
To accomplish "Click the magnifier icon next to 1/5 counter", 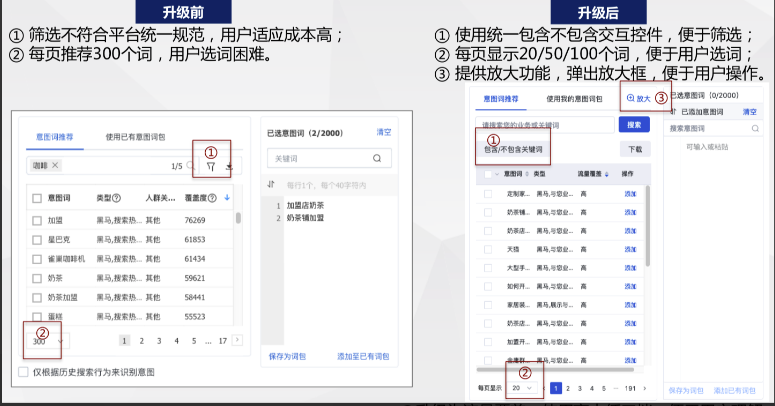I will tap(190, 166).
